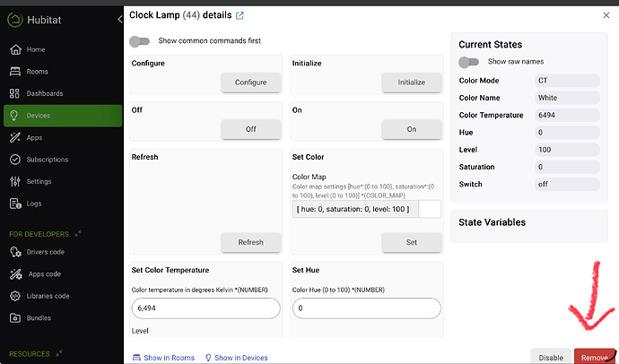Click the Color Map text field
The image size is (619, 364).
click(x=355, y=209)
